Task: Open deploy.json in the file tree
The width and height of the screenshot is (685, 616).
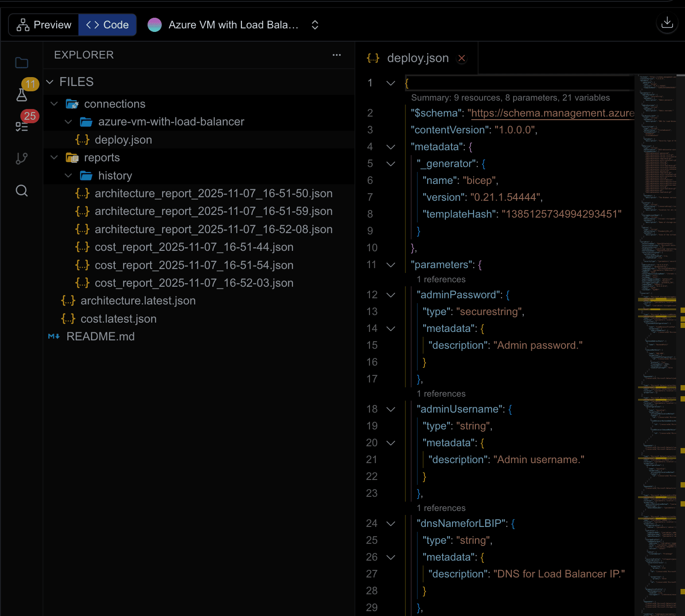Action: pos(199,140)
